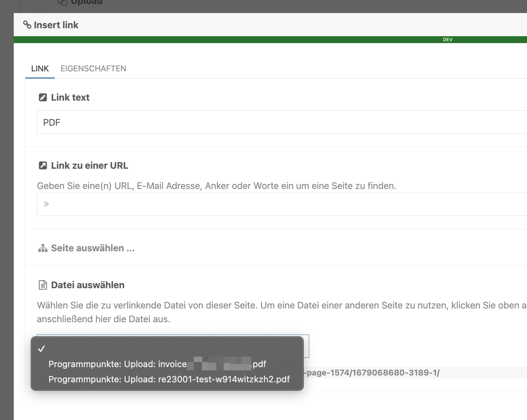The height and width of the screenshot is (420, 527).
Task: Click the chain link icon beside Insert link
Action: (27, 25)
